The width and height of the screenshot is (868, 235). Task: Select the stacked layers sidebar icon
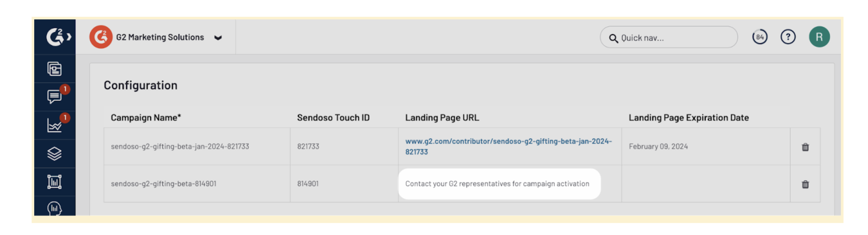(x=55, y=154)
